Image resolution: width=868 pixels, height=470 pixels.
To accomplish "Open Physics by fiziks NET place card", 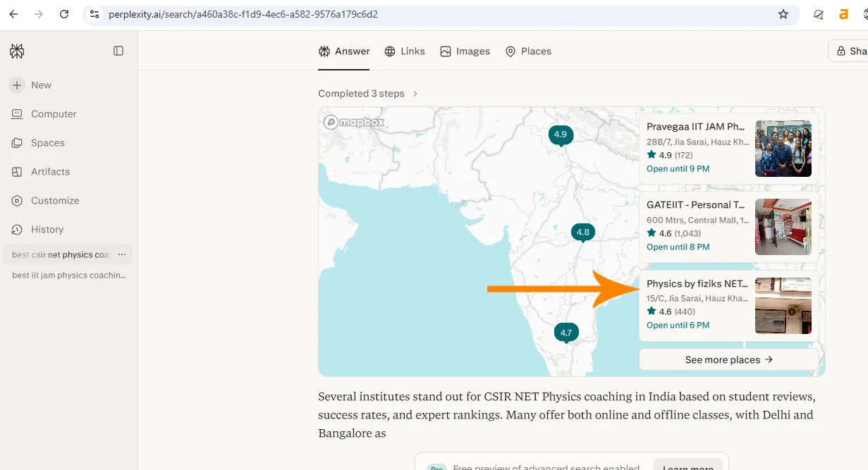I will 728,305.
